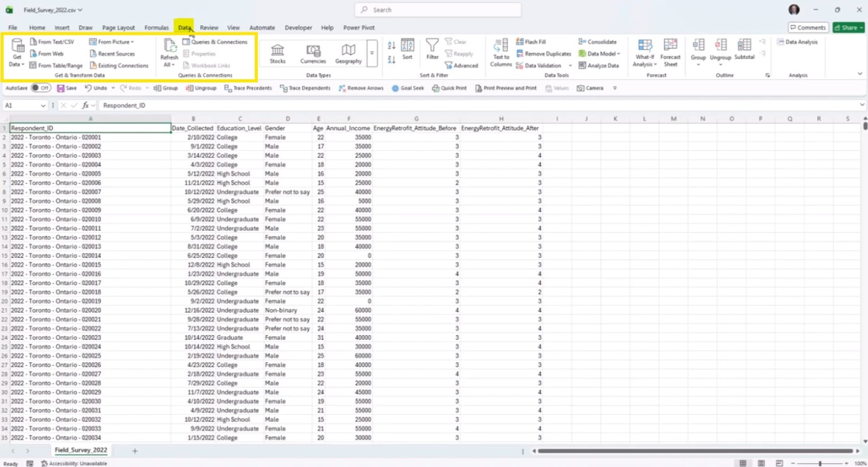Apply Flash Fill
Image resolution: width=868 pixels, height=467 pixels.
coord(531,42)
